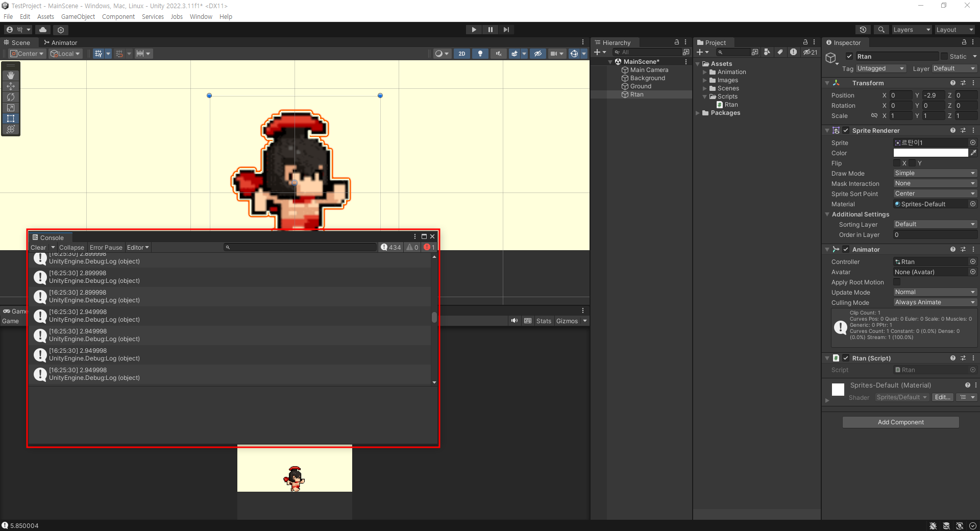Image resolution: width=980 pixels, height=531 pixels.
Task: Enable Apply Root Motion checkbox
Action: point(897,282)
